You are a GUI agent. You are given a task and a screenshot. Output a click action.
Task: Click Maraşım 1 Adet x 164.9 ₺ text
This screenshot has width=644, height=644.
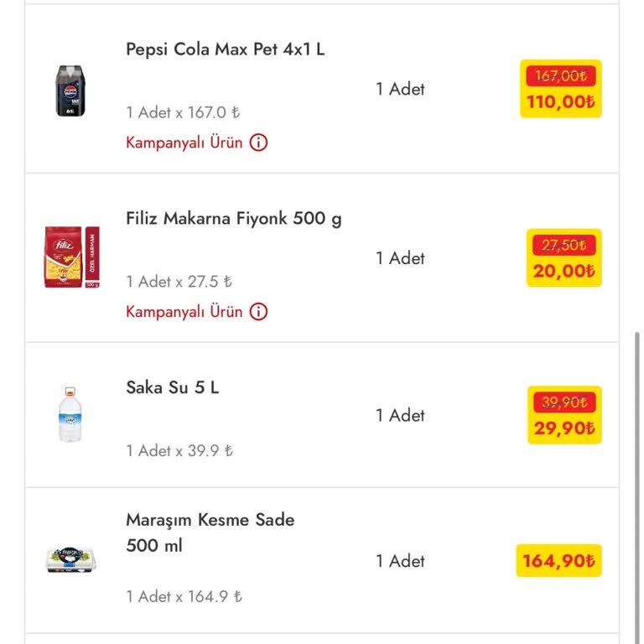(x=184, y=597)
